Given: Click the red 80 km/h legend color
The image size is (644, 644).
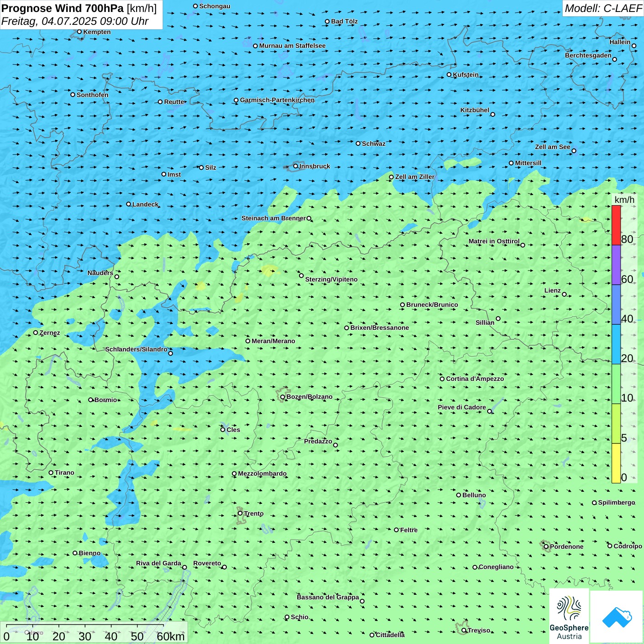Looking at the screenshot, I should click(616, 225).
